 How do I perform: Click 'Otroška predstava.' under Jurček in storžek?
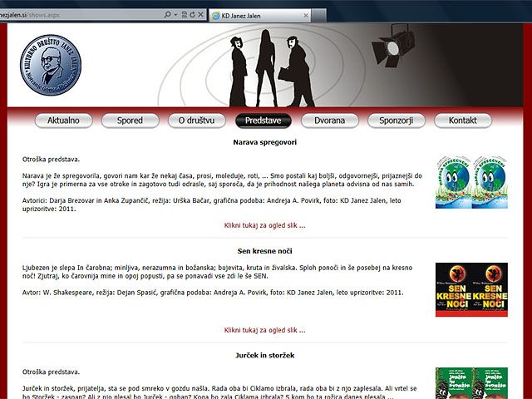[51, 372]
